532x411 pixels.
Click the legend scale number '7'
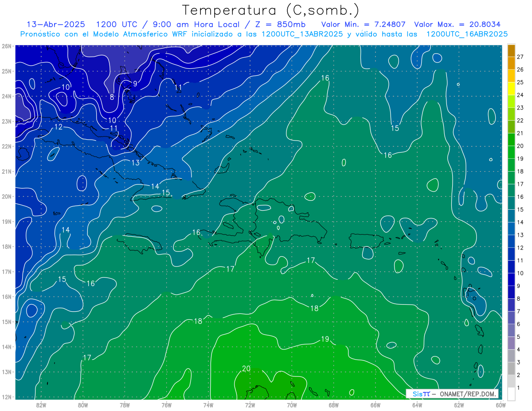519,311
